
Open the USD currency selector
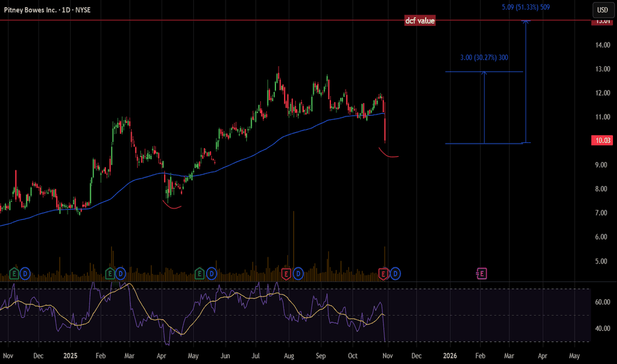click(x=602, y=10)
